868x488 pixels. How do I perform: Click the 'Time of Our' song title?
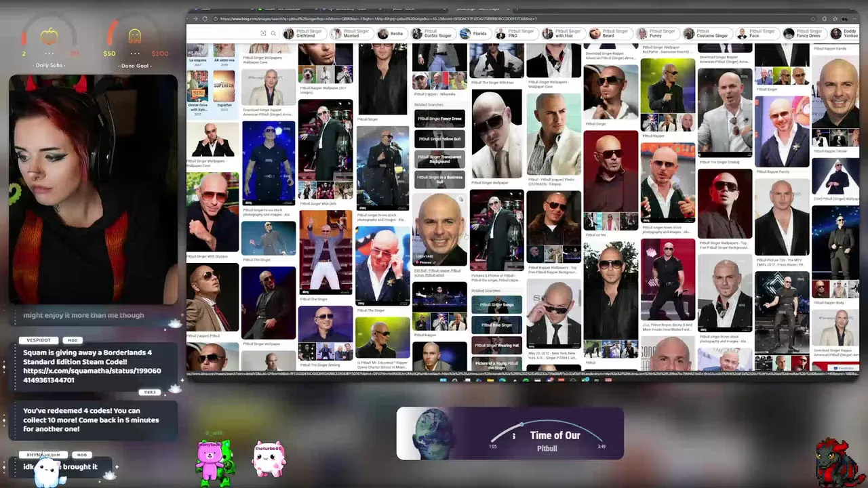(555, 436)
